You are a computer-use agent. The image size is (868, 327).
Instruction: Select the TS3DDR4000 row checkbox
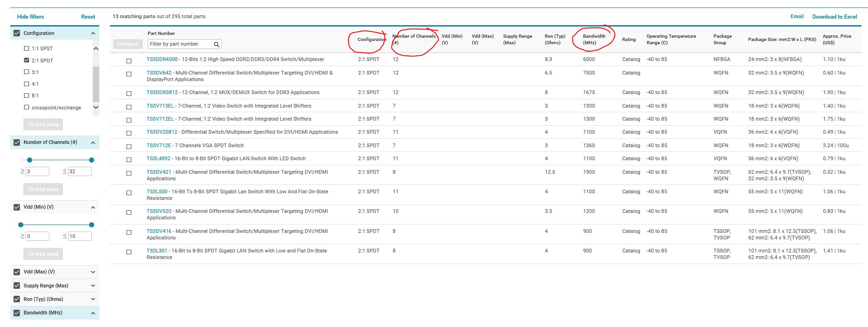pos(129,61)
